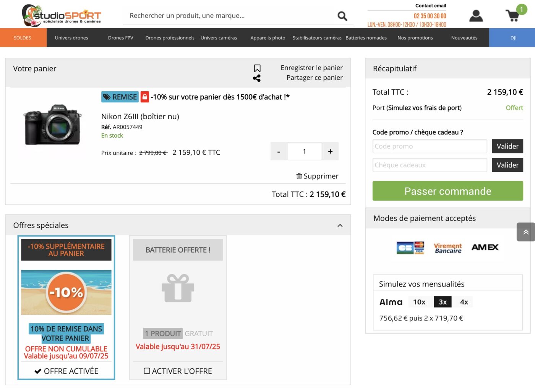Click Contact email link

431,6
